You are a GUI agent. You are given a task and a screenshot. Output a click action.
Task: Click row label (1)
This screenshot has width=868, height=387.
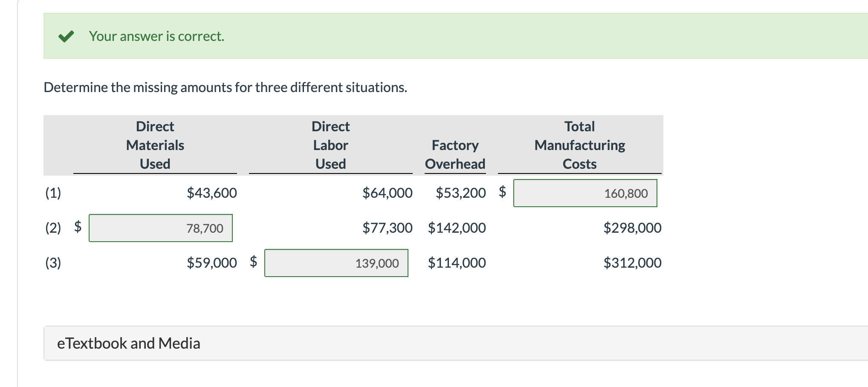point(53,193)
